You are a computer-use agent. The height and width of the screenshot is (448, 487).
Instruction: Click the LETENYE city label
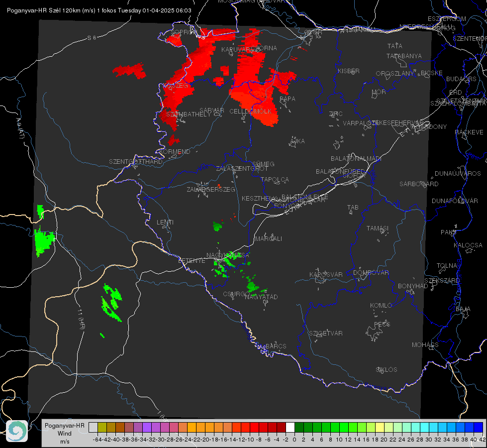[x=192, y=261]
